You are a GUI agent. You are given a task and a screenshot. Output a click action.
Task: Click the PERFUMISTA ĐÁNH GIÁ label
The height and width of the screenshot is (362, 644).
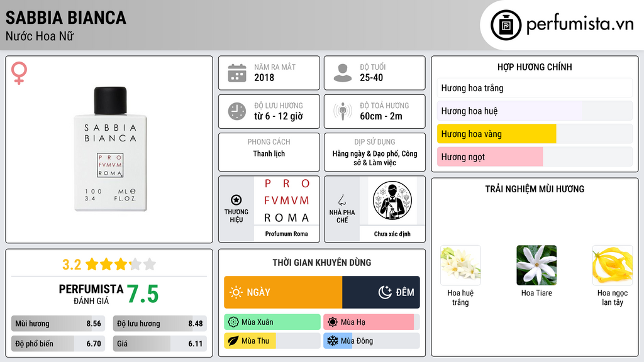tap(91, 294)
